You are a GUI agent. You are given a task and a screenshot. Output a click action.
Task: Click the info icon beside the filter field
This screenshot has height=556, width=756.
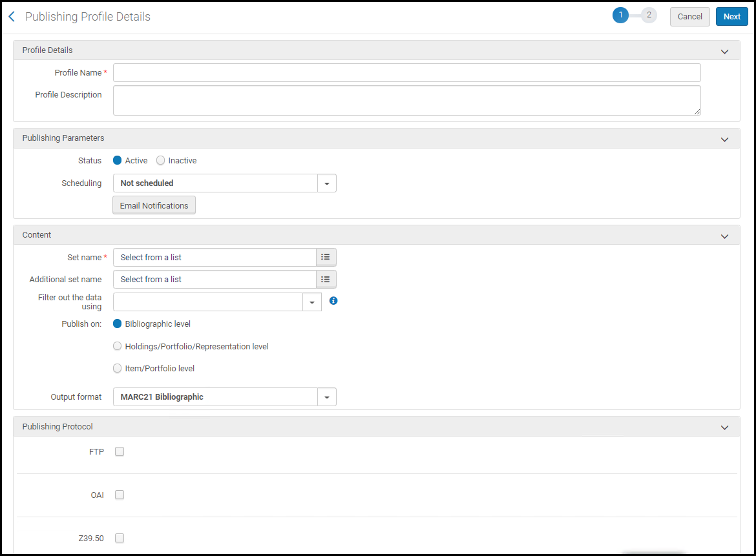(333, 301)
